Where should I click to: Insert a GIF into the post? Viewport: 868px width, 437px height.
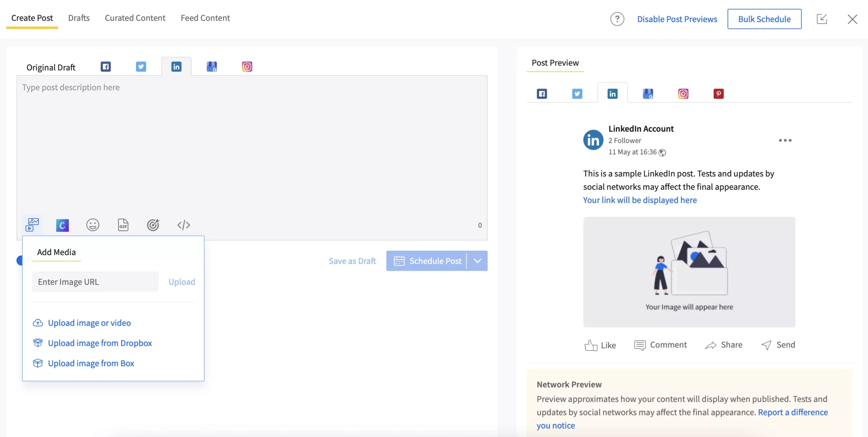click(123, 225)
